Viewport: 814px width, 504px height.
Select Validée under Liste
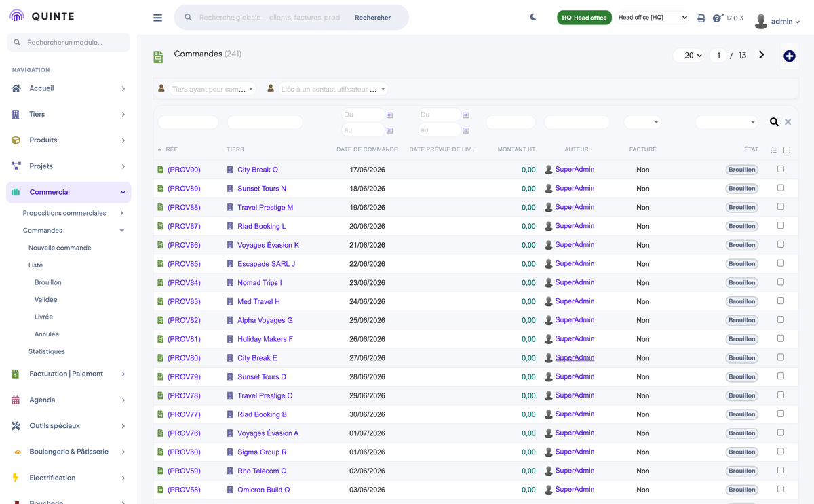click(x=46, y=299)
